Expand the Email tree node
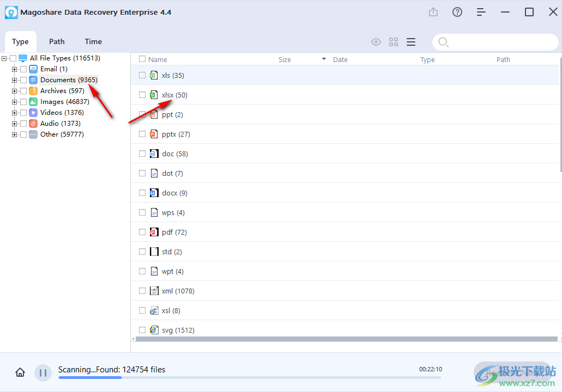This screenshot has height=392, width=562. 14,69
